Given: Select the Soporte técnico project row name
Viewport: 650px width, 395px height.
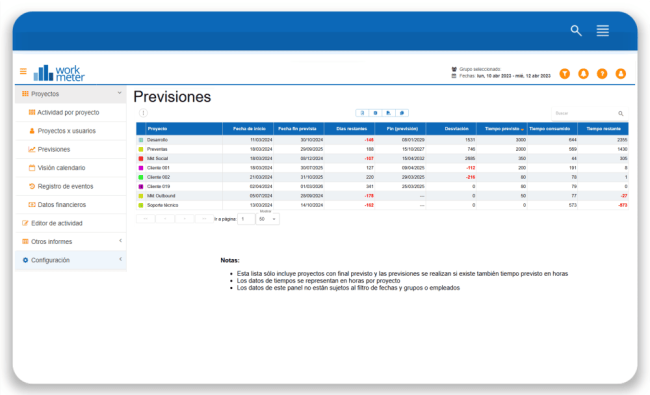Looking at the screenshot, I should (162, 205).
